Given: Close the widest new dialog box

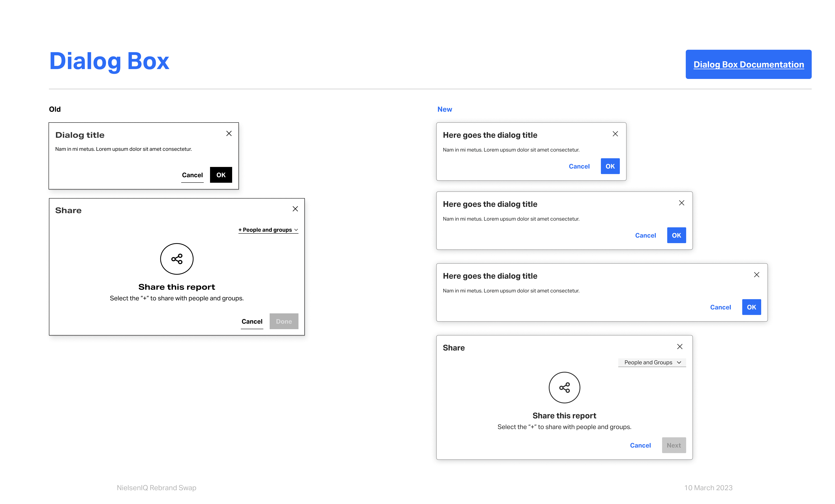Looking at the screenshot, I should pyautogui.click(x=756, y=275).
